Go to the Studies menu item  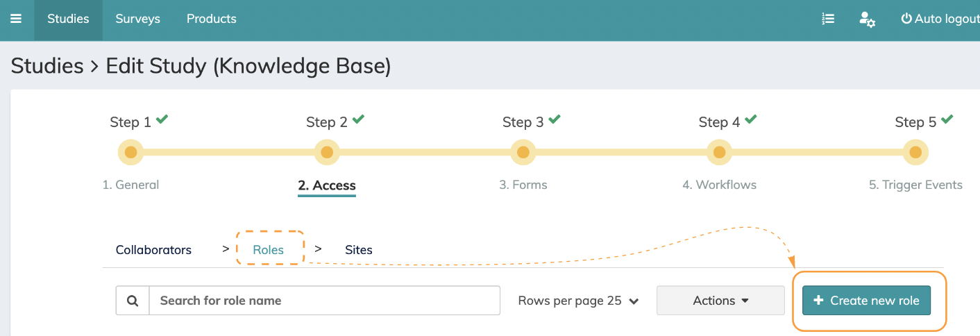pos(68,19)
